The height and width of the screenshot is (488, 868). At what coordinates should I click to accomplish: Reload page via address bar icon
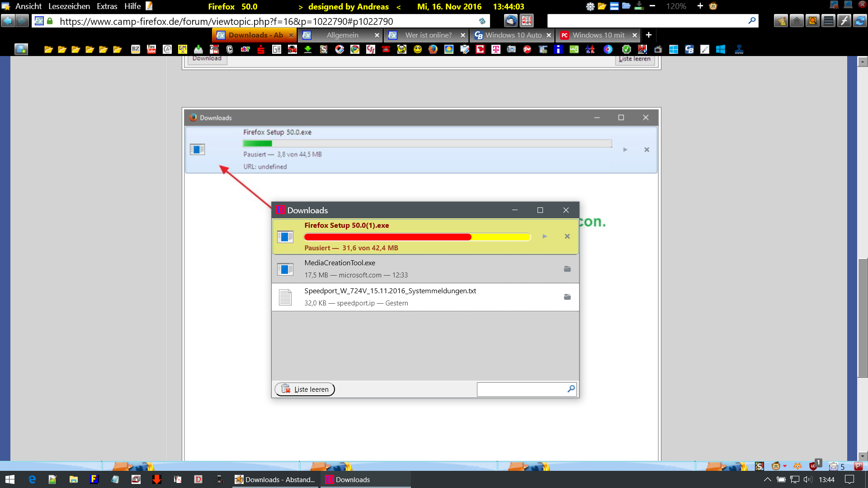pos(482,21)
